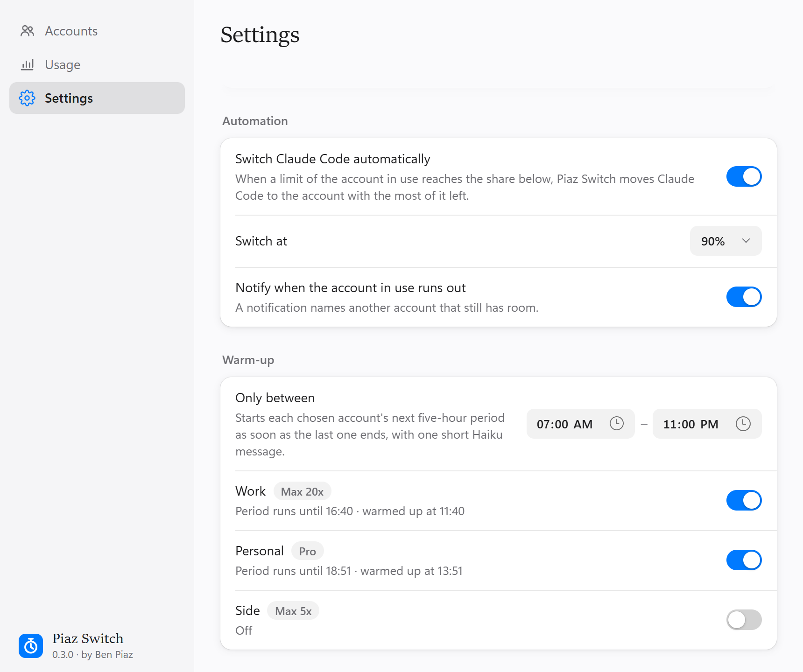This screenshot has width=803, height=672.
Task: Open the Accounts people icon
Action: click(x=28, y=31)
